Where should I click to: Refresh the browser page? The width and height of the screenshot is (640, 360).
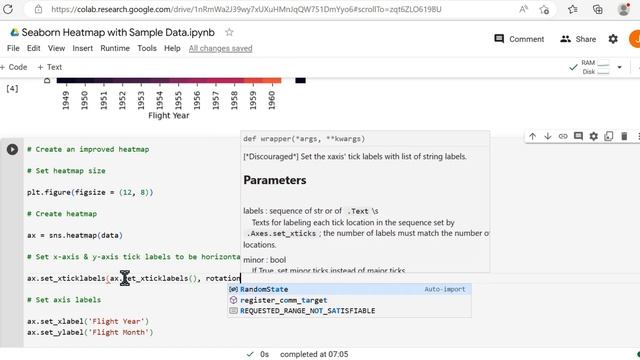coord(8,9)
